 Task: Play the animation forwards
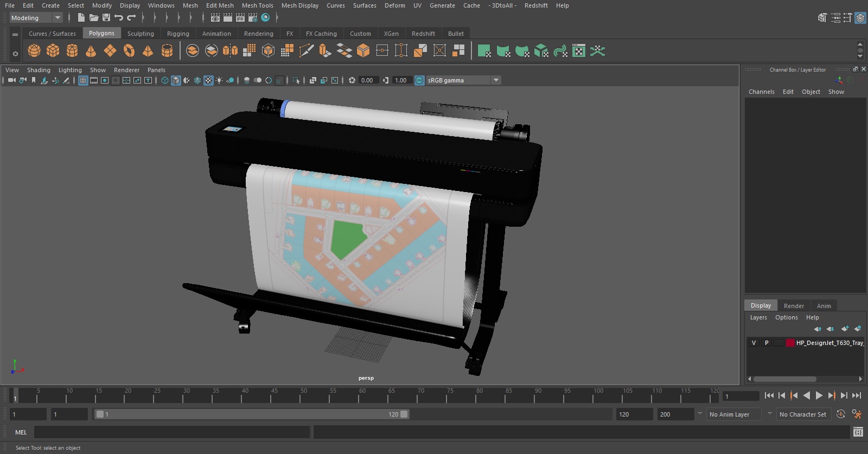pos(819,396)
